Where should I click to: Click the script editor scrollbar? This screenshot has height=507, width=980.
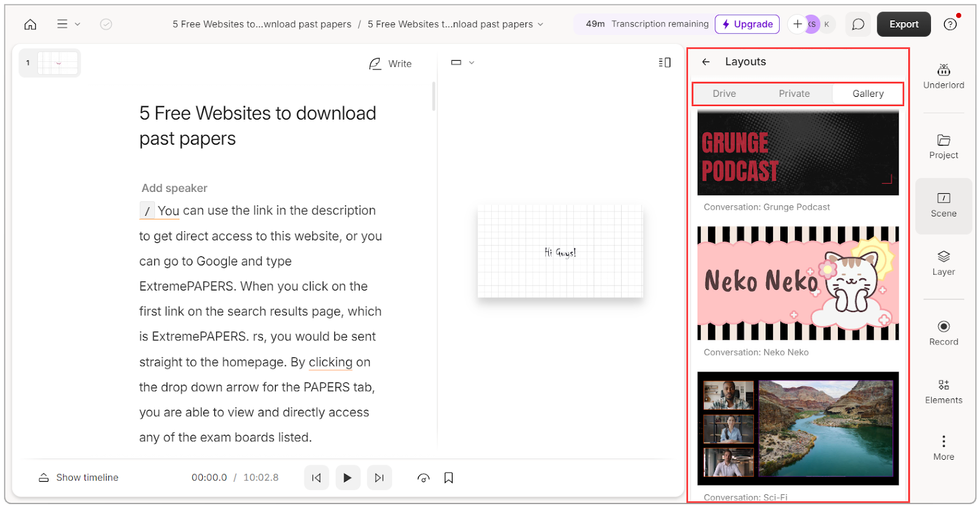pyautogui.click(x=434, y=96)
